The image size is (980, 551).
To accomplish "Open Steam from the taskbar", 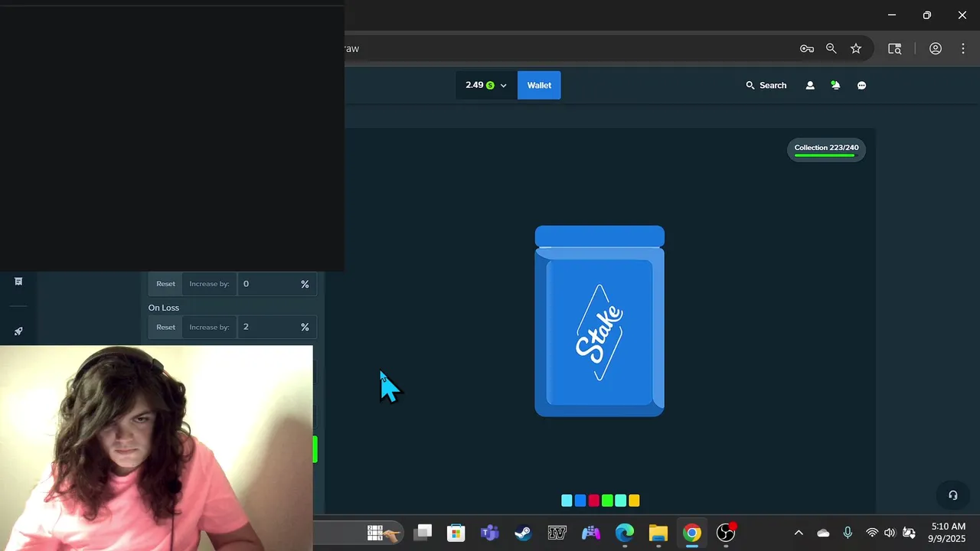I will pyautogui.click(x=524, y=533).
